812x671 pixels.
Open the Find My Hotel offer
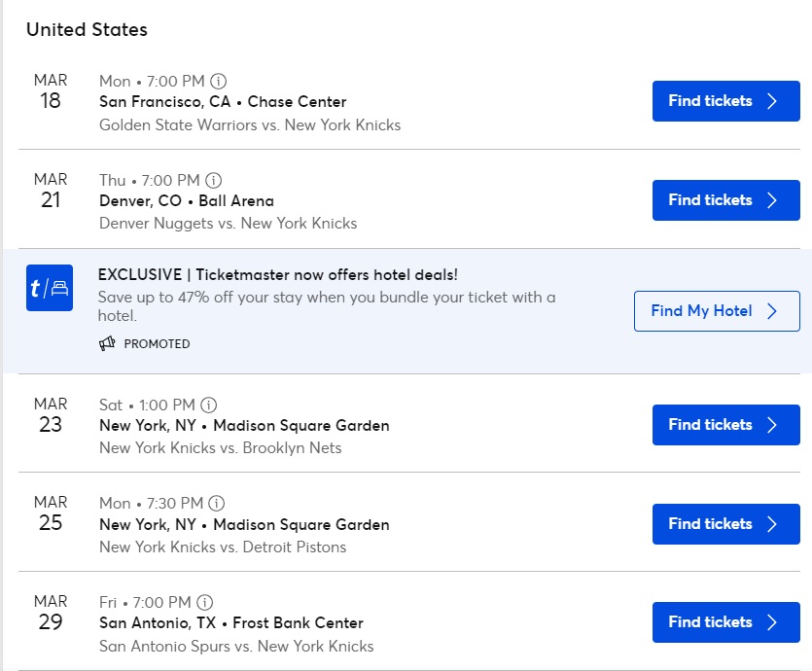click(x=717, y=311)
